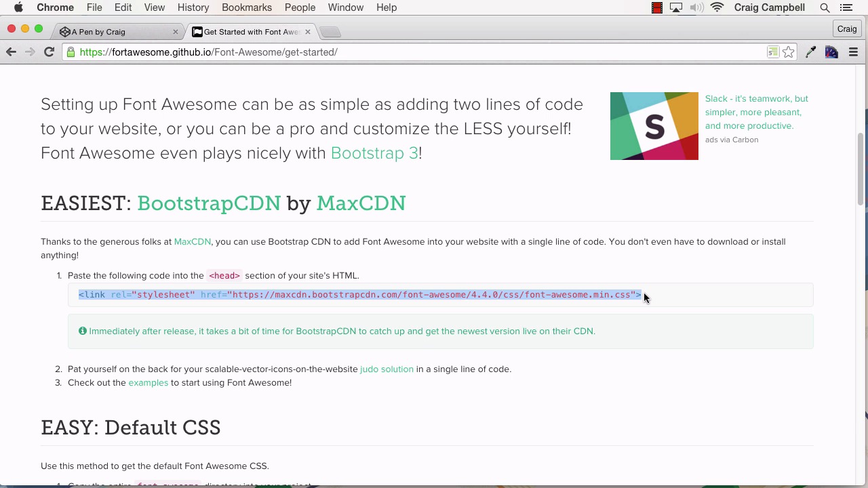Open the examples link

point(149,383)
